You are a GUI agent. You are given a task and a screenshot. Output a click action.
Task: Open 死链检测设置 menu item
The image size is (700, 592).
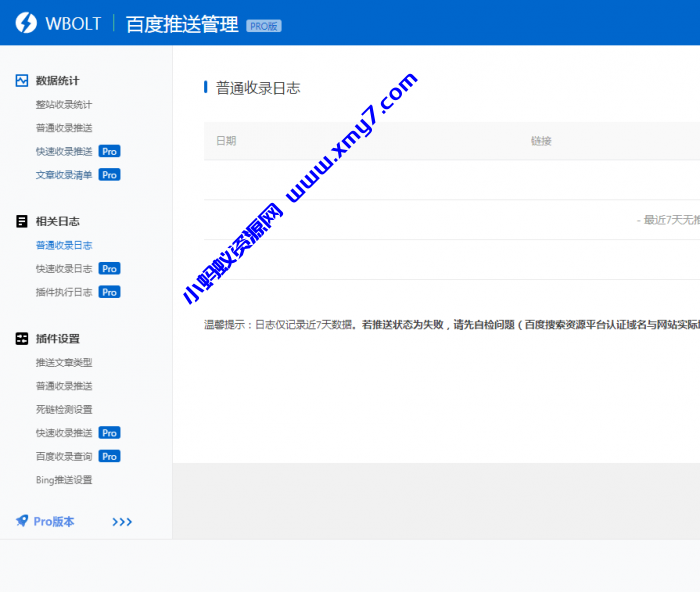point(64,409)
